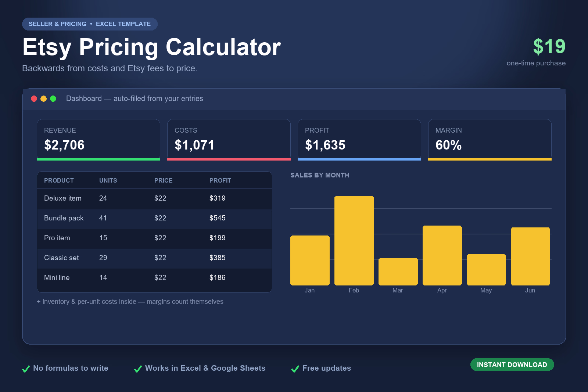Click the Mar bar in sales chart
This screenshot has width=588, height=392.
coord(398,271)
